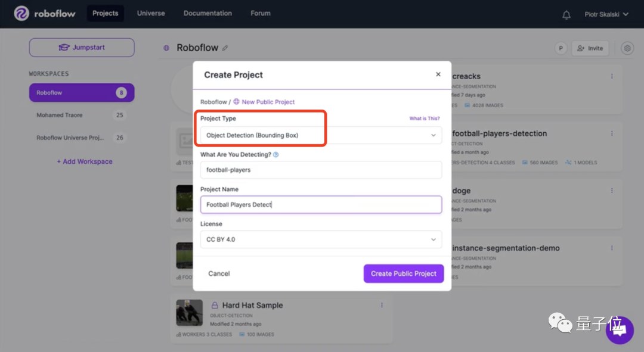Click the Invite button

590,48
